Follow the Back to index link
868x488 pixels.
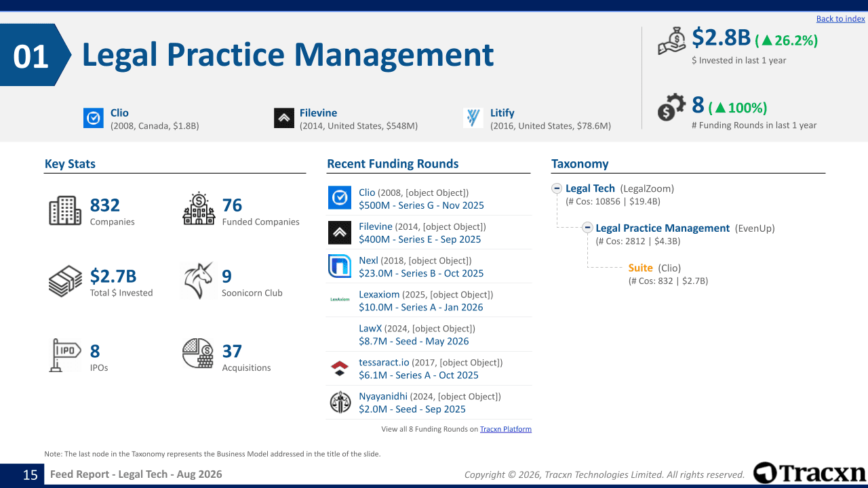coord(841,19)
